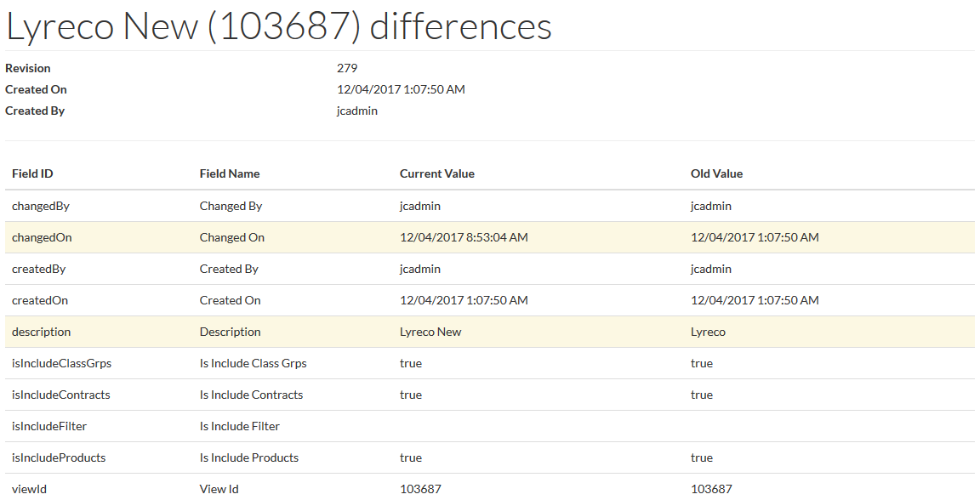This screenshot has width=980, height=500.
Task: Select the 'Is Include Contracts' field name
Action: tap(251, 395)
